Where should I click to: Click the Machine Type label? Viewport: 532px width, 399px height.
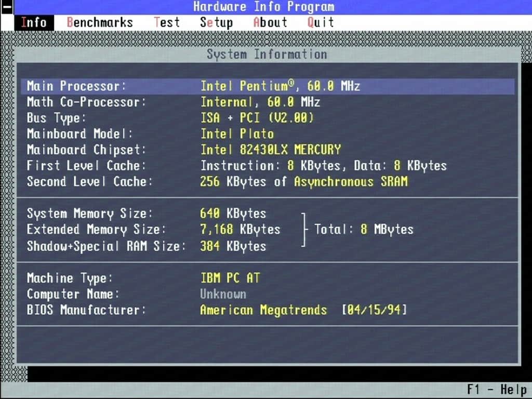coord(70,278)
